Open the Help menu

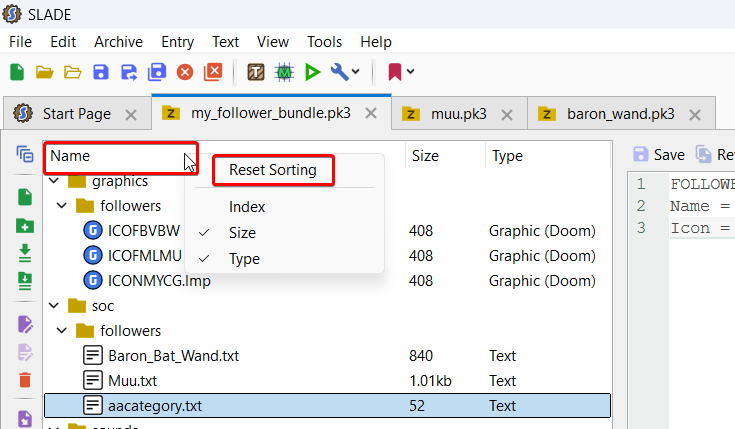tap(376, 42)
